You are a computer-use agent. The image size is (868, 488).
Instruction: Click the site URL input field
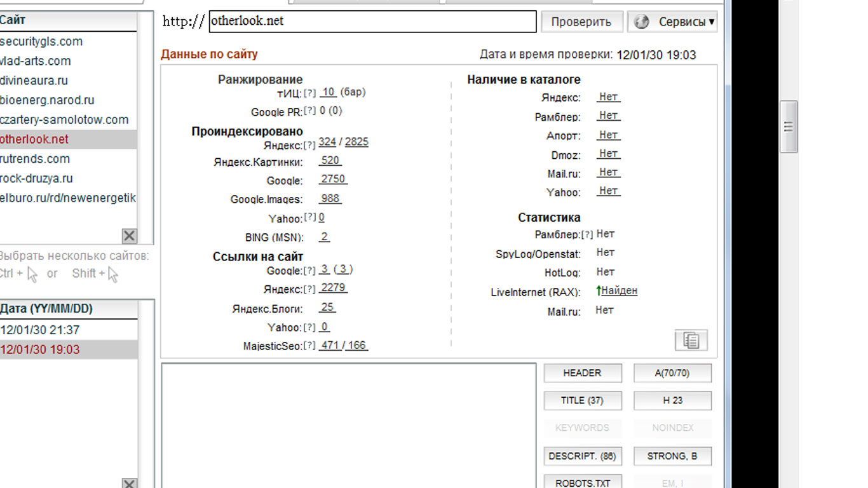pos(373,21)
